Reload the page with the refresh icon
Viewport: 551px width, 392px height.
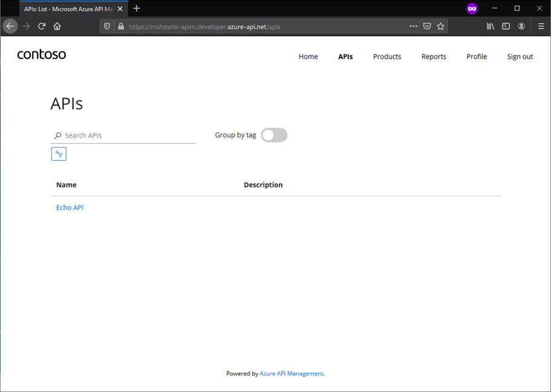42,27
